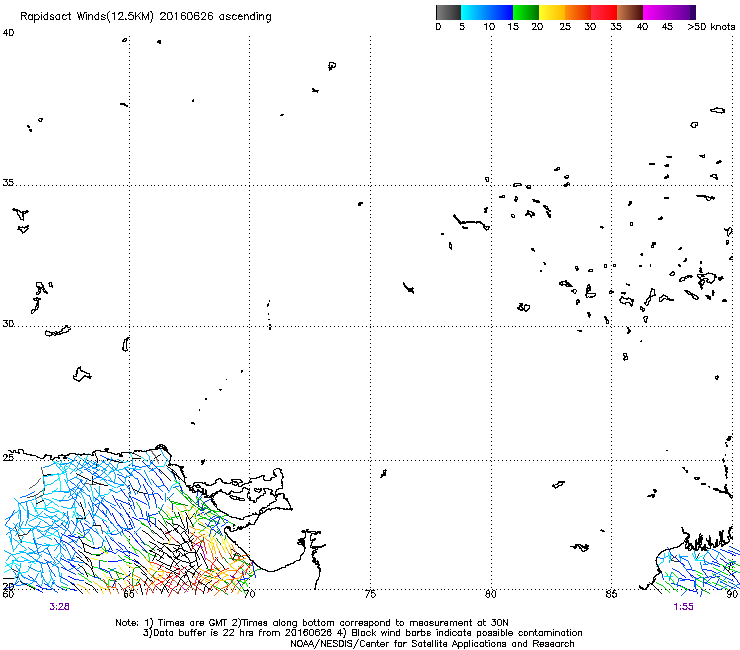This screenshot has width=740, height=650.
Task: Select the orange 25-30 knots color segment
Action: tap(578, 12)
